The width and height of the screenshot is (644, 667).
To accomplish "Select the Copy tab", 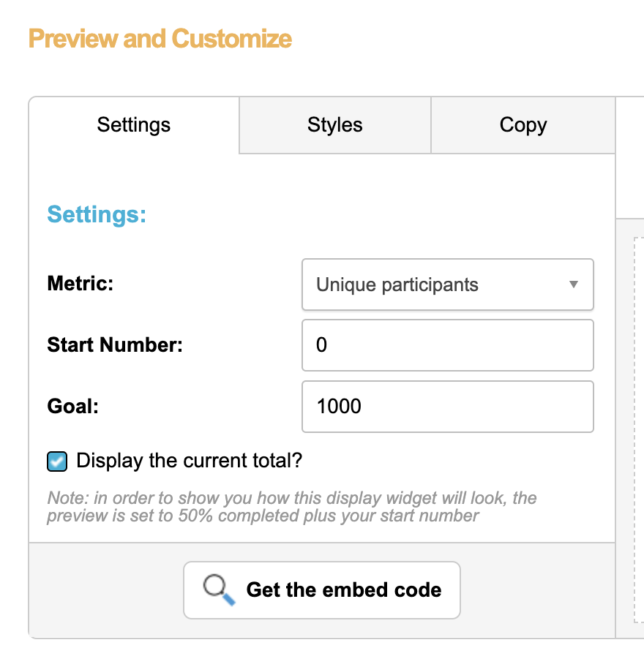I will [523, 125].
